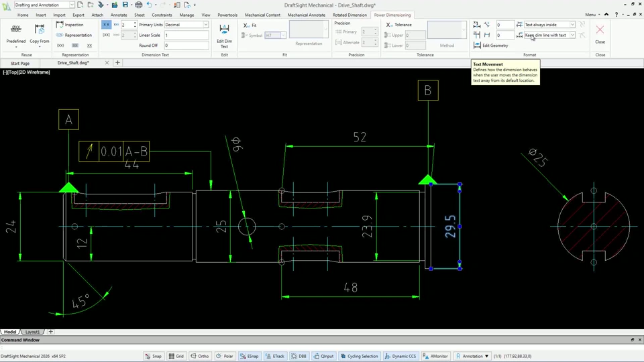Close the Drive_Shaft.dwg document tab
644x362 pixels.
point(107,63)
